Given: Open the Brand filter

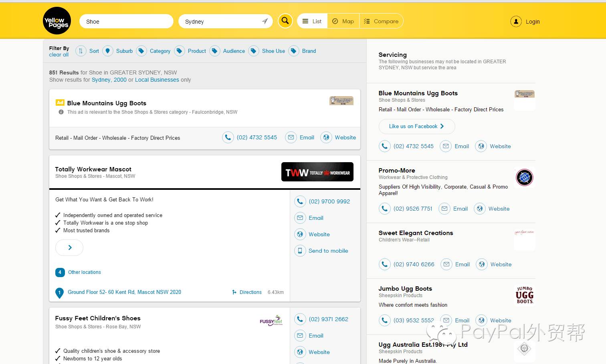Looking at the screenshot, I should (x=309, y=51).
